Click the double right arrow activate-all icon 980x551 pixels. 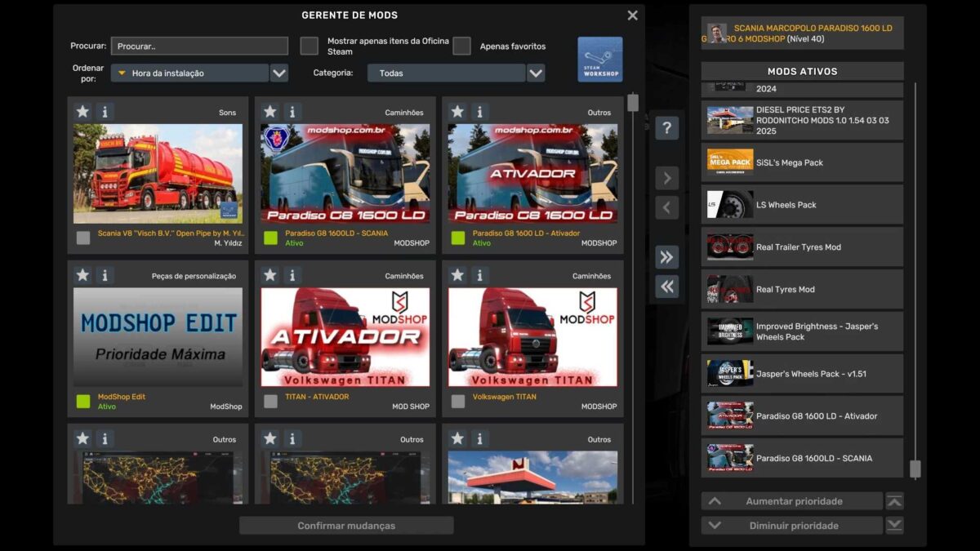(666, 257)
